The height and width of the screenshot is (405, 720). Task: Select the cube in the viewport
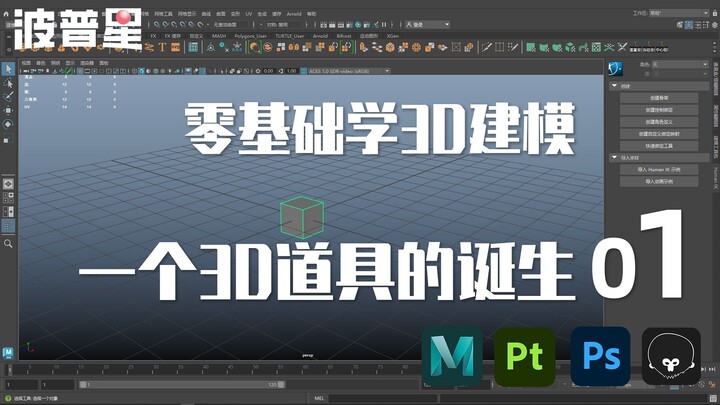coord(302,218)
